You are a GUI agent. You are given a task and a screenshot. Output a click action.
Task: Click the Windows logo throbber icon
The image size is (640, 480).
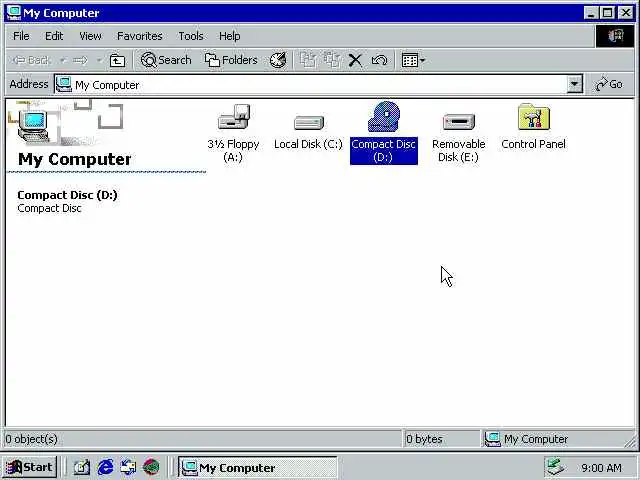coord(616,36)
